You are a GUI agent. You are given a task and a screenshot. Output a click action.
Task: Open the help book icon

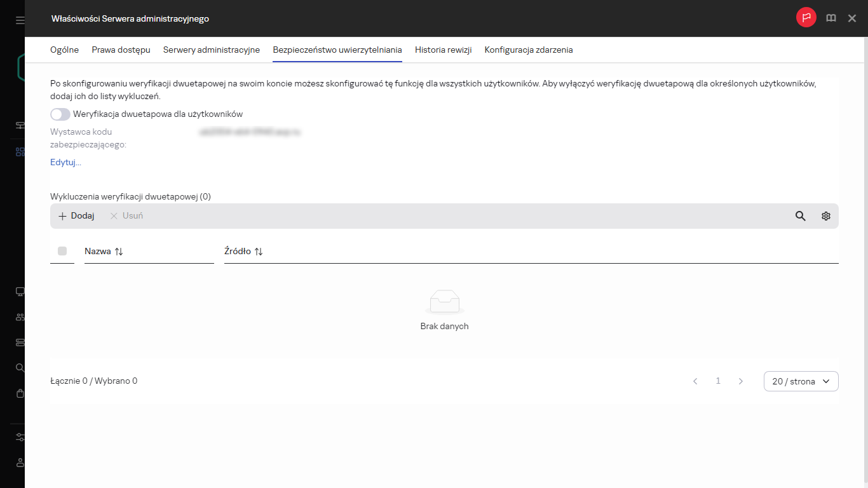coord(831,18)
